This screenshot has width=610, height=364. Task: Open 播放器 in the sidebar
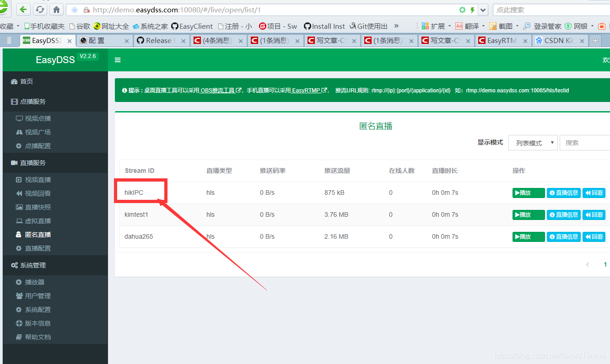(x=55, y=282)
